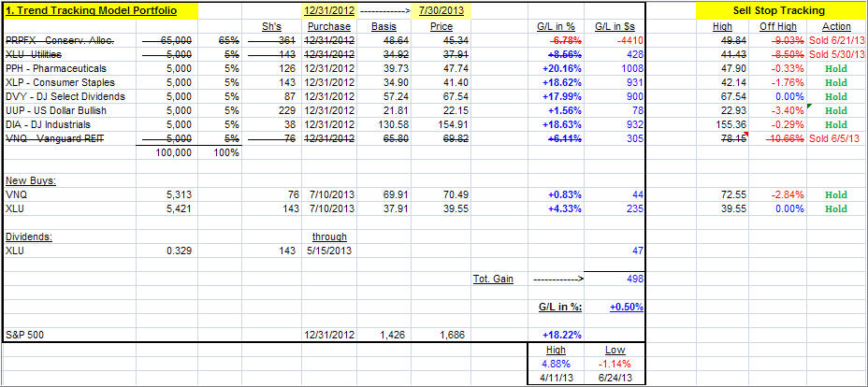
Task: Select the Tot. Gain label
Action: point(493,279)
